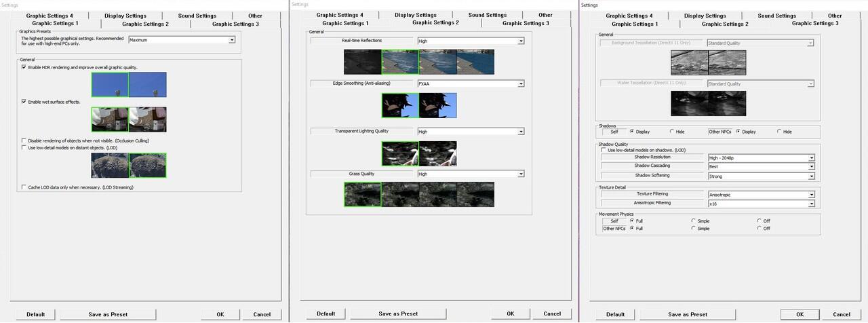
Task: Click Default in the Graphic Settings 1 window
Action: tap(36, 315)
